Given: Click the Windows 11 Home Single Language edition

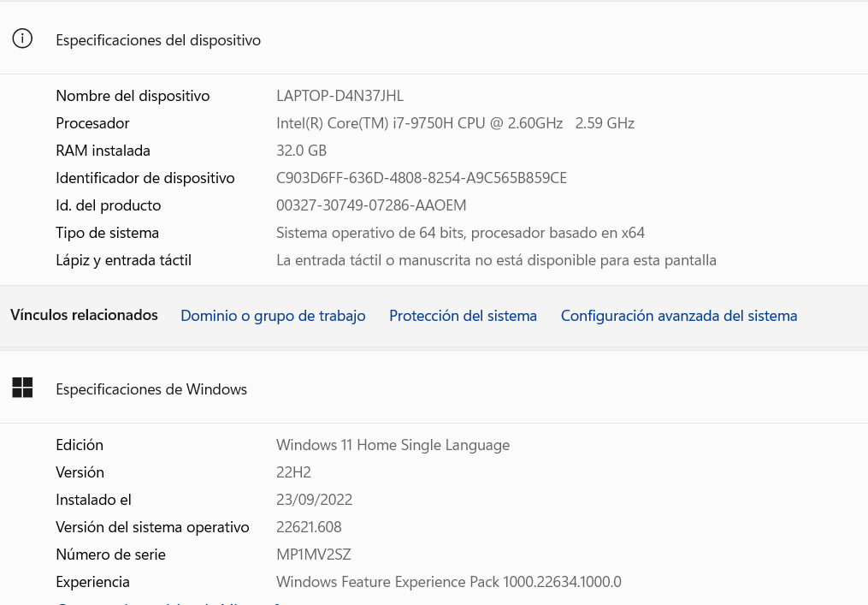Looking at the screenshot, I should (393, 445).
